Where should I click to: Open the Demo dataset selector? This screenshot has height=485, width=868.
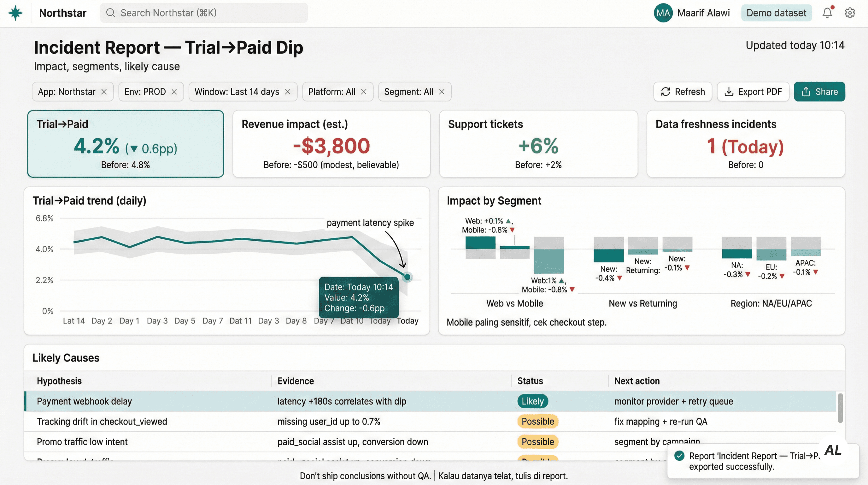pyautogui.click(x=776, y=13)
